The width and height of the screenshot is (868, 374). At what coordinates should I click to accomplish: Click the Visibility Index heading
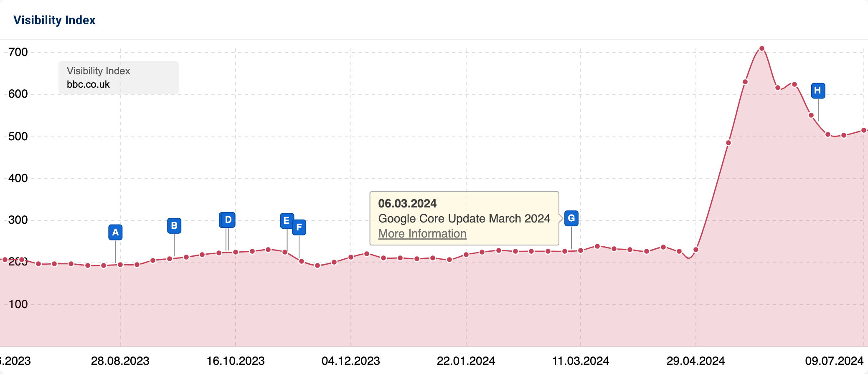54,20
